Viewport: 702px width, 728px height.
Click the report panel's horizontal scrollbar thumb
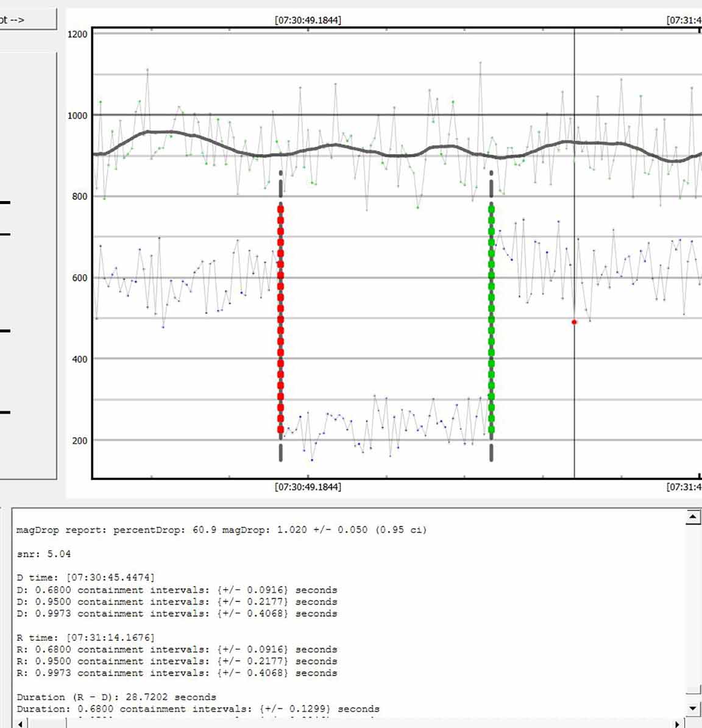click(x=48, y=723)
